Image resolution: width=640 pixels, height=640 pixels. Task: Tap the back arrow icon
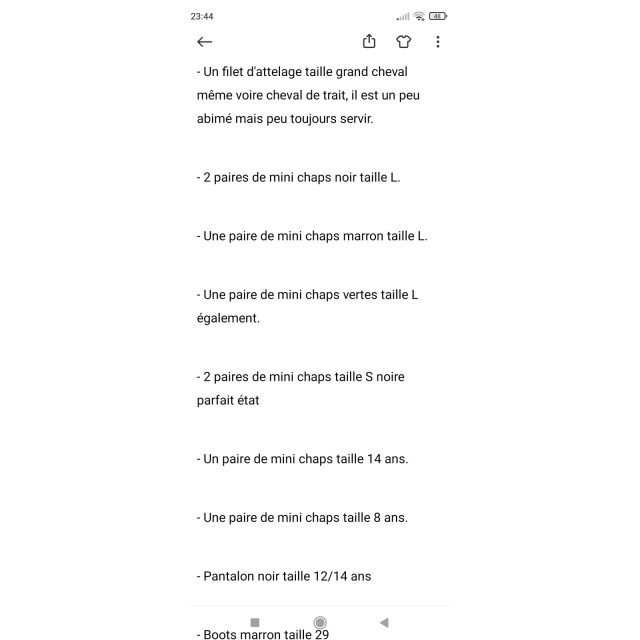205,42
